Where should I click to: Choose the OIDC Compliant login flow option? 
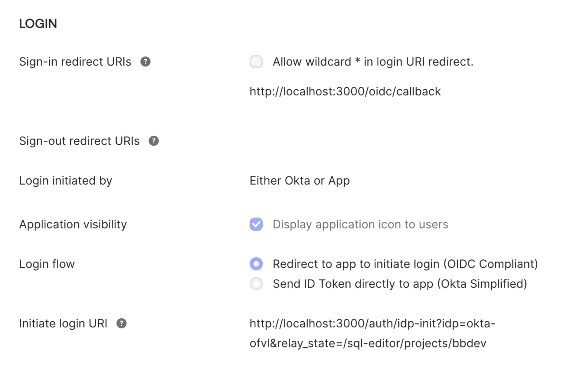click(x=256, y=264)
